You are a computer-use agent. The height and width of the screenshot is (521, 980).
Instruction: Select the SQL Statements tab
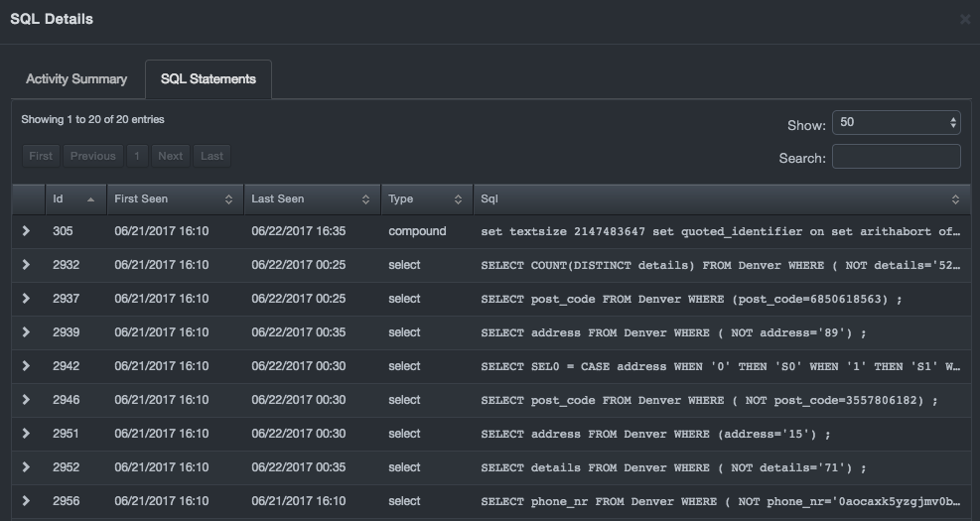pyautogui.click(x=209, y=79)
